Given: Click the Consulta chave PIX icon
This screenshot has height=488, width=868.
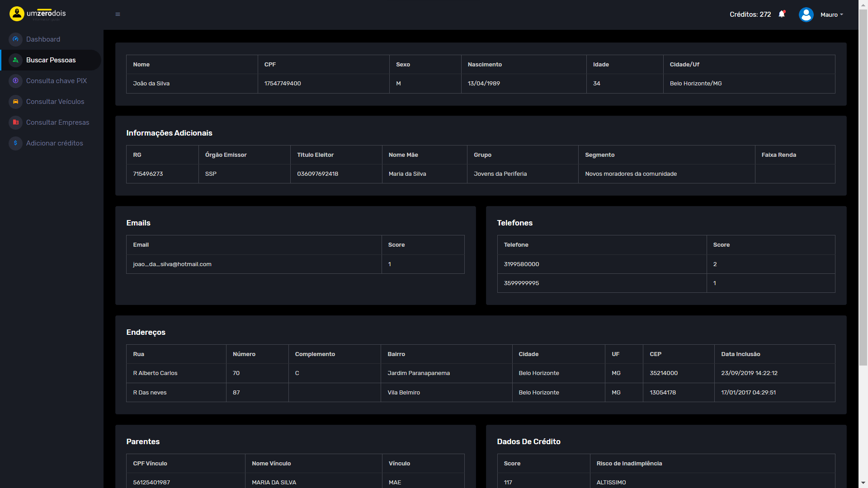Looking at the screenshot, I should point(15,81).
